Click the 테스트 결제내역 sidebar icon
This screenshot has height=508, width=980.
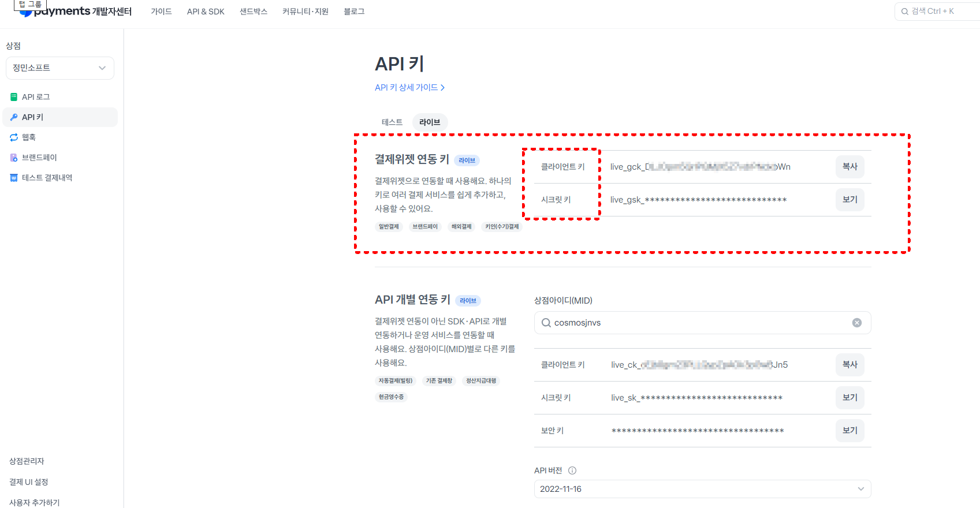coord(14,178)
